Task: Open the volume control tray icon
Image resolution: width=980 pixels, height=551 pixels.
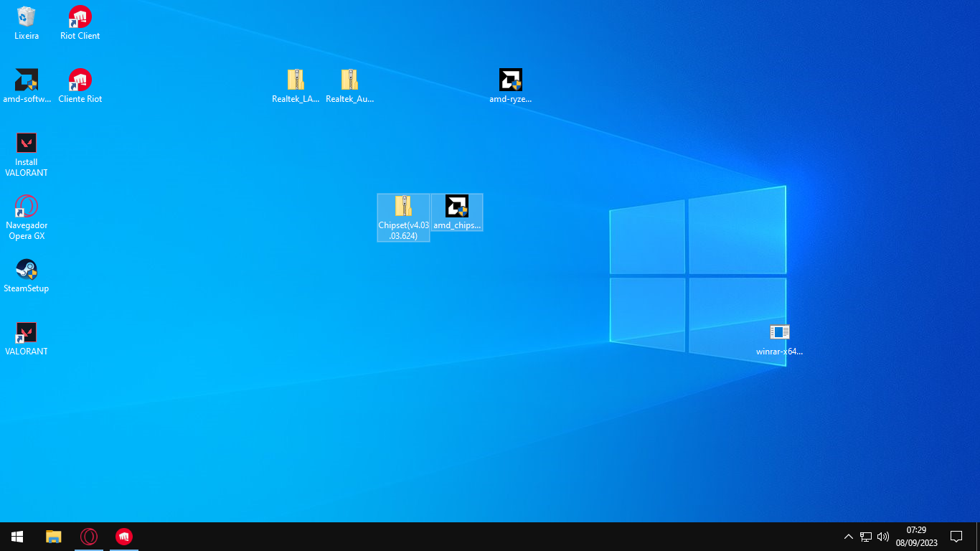Action: pos(883,537)
